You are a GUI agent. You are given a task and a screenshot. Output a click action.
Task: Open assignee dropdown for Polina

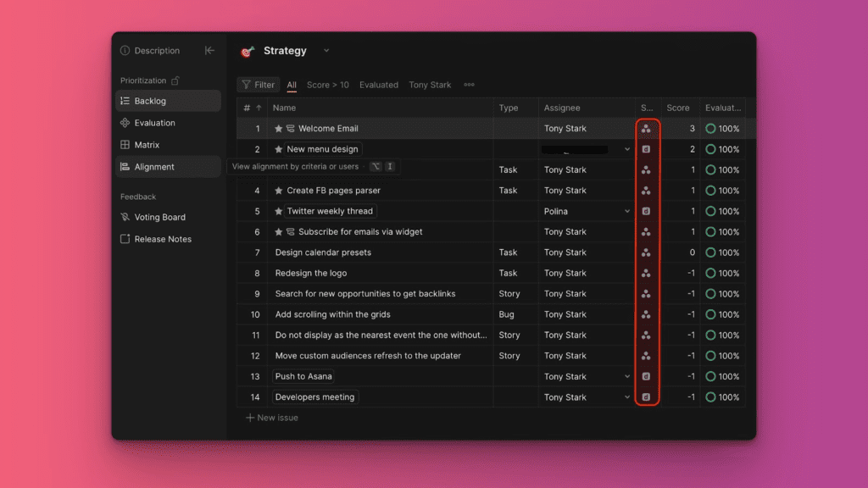pos(627,211)
